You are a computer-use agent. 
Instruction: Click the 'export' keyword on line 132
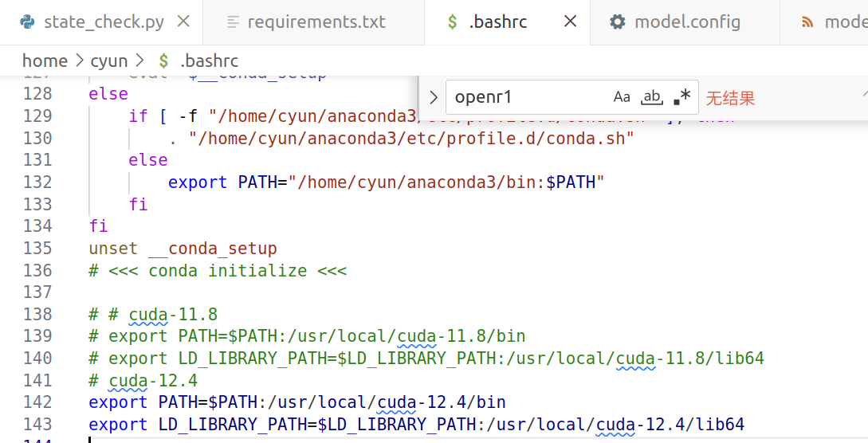pyautogui.click(x=198, y=182)
